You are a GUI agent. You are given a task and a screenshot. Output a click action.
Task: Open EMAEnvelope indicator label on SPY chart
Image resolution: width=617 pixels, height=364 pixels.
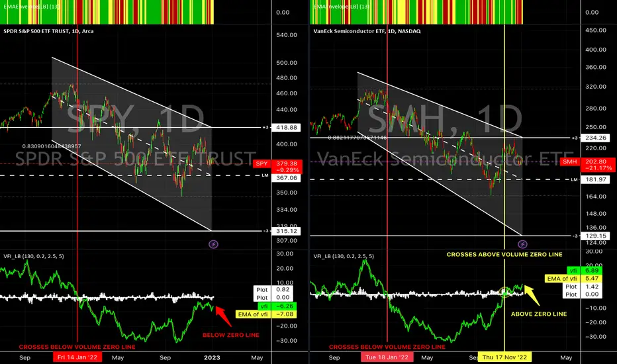click(x=32, y=7)
